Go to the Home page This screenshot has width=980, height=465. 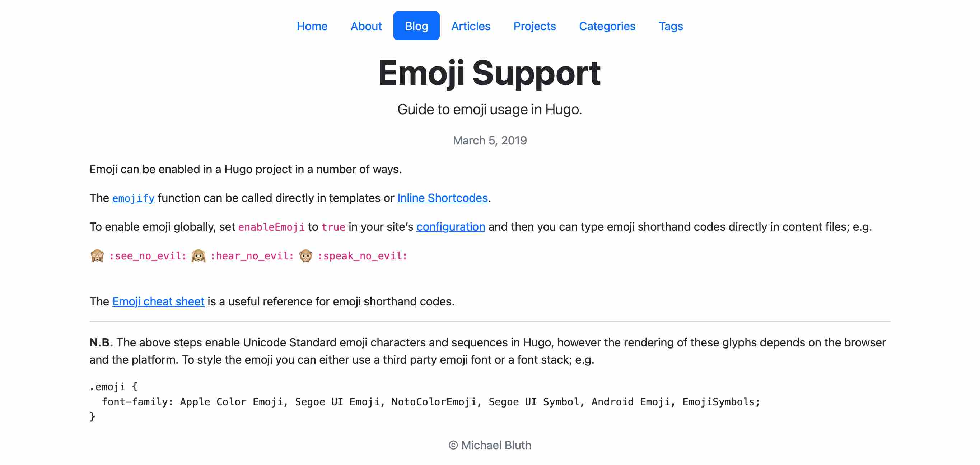(312, 26)
